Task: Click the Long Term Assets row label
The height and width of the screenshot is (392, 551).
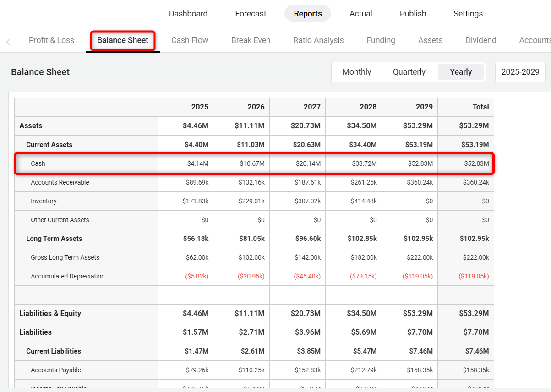Action: point(54,239)
